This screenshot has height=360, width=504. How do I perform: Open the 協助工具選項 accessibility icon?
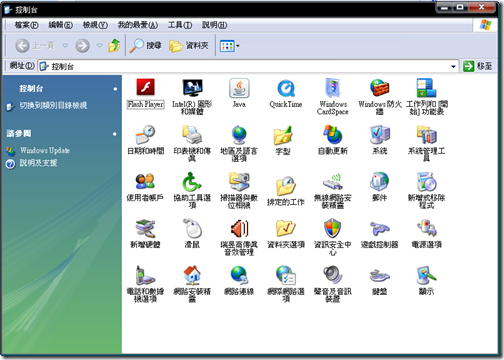(x=192, y=181)
